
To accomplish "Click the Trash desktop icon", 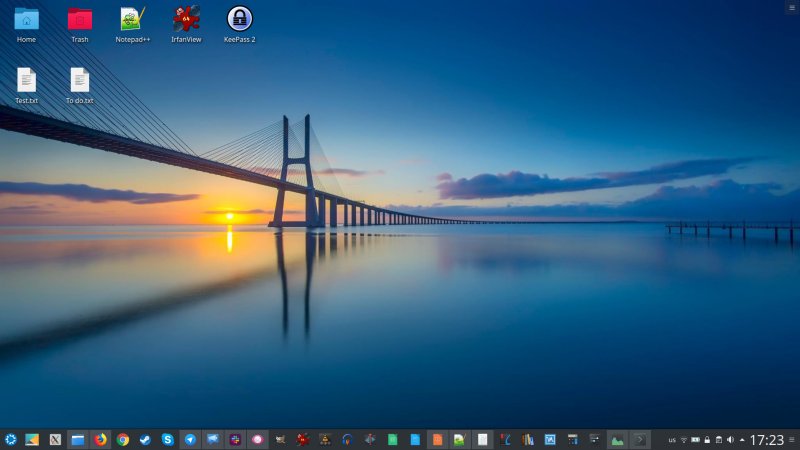I will pos(79,20).
